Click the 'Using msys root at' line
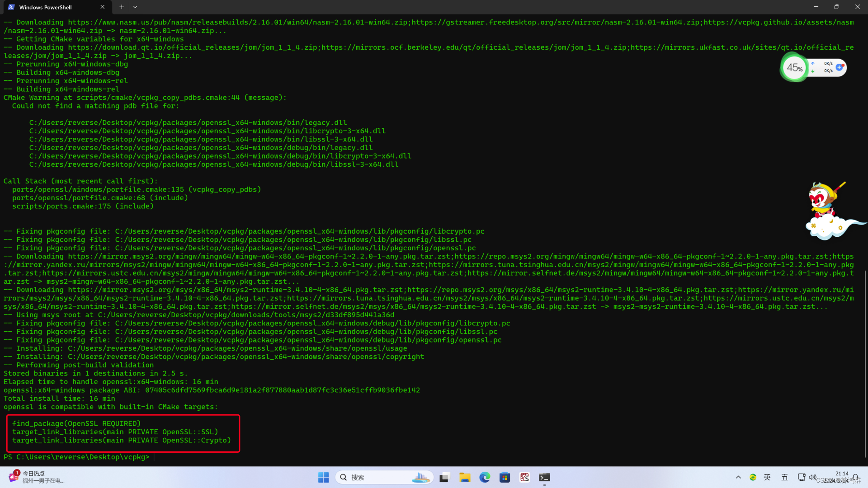This screenshot has width=868, height=488. pyautogui.click(x=199, y=315)
